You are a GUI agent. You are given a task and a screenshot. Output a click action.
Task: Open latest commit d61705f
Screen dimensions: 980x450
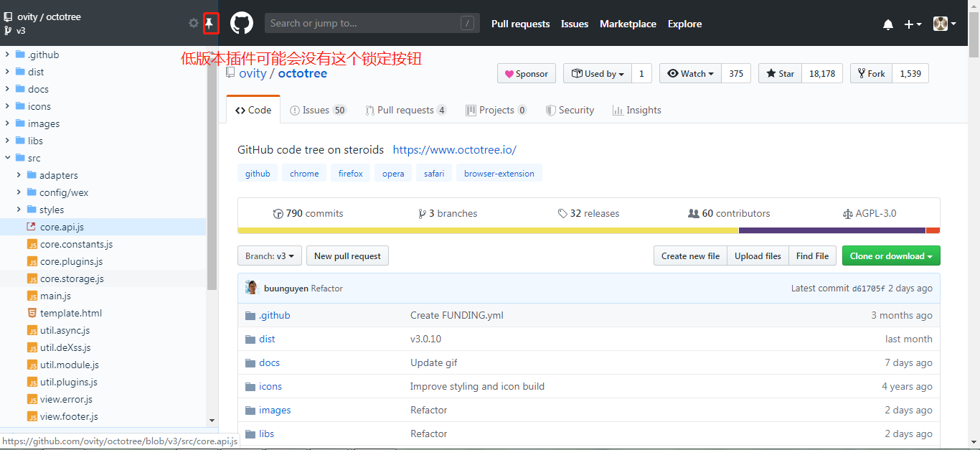tap(868, 289)
